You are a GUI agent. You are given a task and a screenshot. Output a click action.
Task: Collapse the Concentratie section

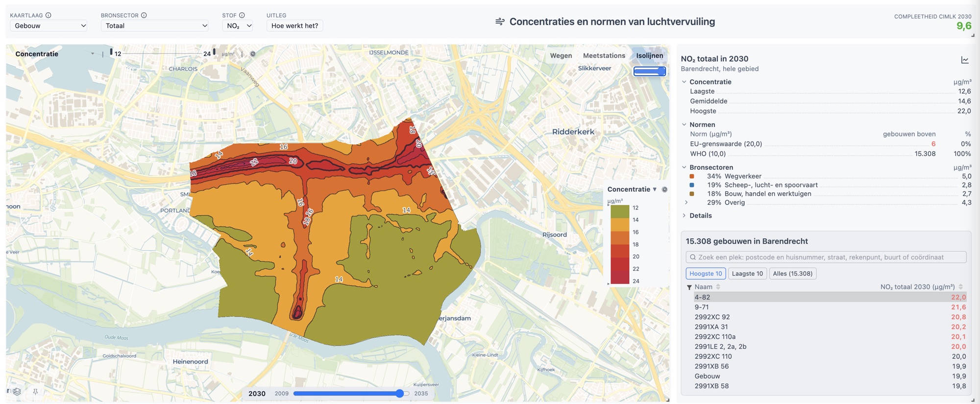click(684, 82)
